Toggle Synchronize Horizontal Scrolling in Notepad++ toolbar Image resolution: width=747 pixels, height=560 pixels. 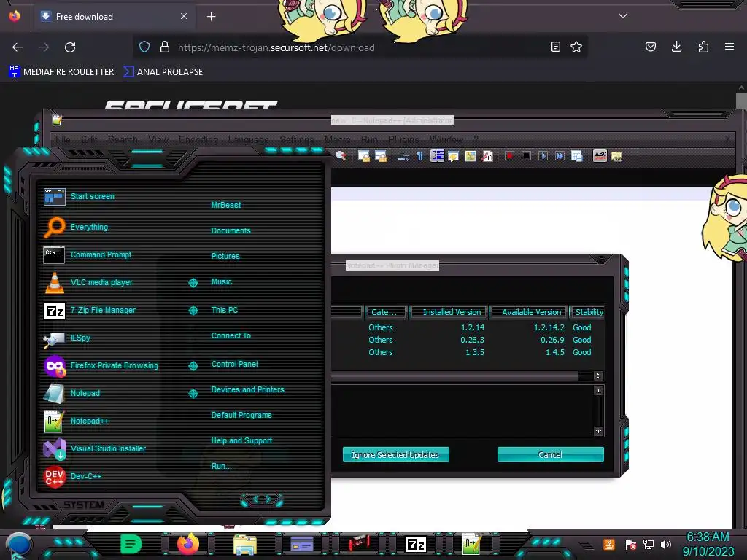coord(381,156)
